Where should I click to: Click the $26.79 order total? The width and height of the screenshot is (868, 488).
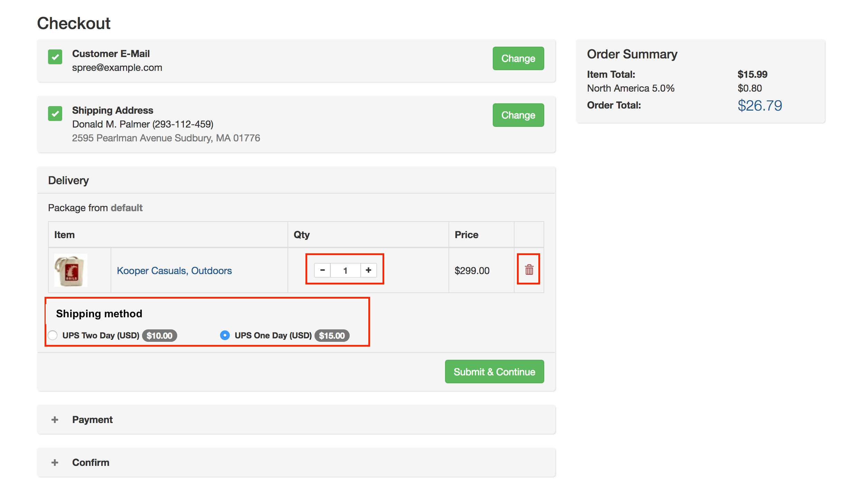pyautogui.click(x=759, y=105)
